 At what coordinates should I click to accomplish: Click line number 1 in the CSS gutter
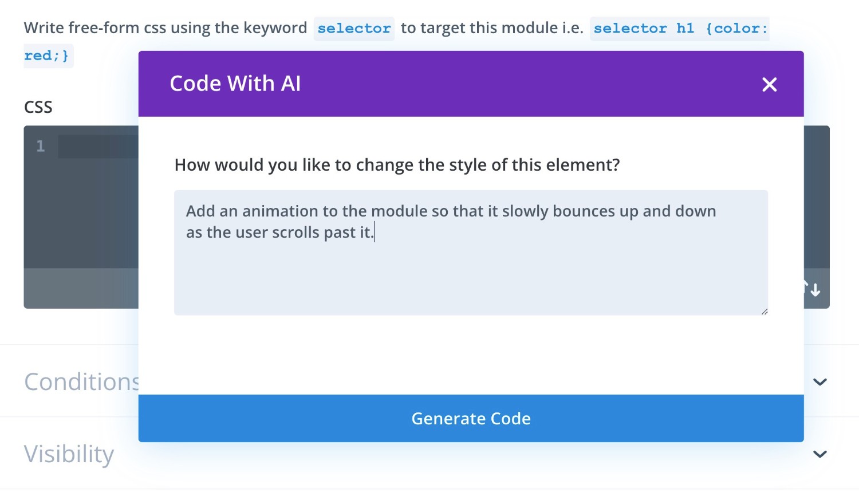[x=41, y=147]
